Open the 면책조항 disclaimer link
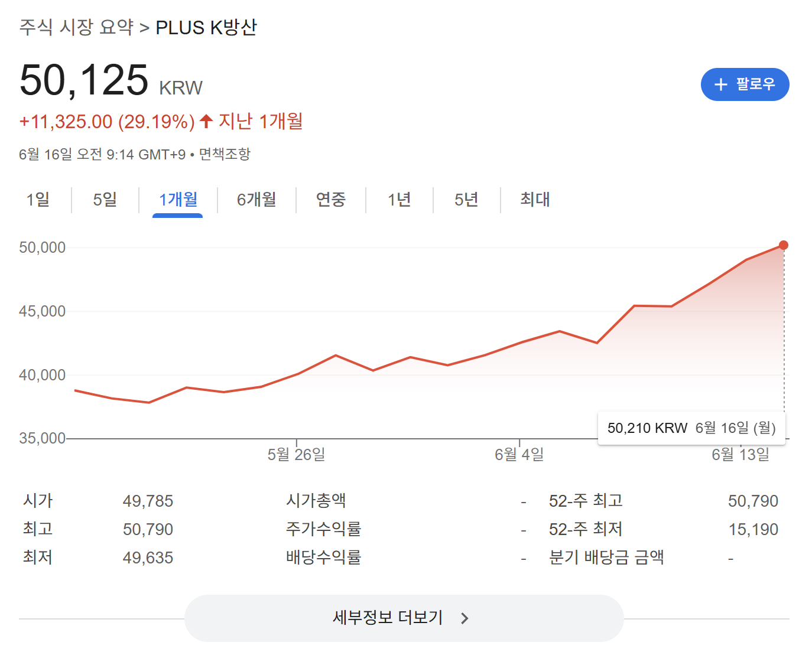This screenshot has height=652, width=812. [225, 154]
